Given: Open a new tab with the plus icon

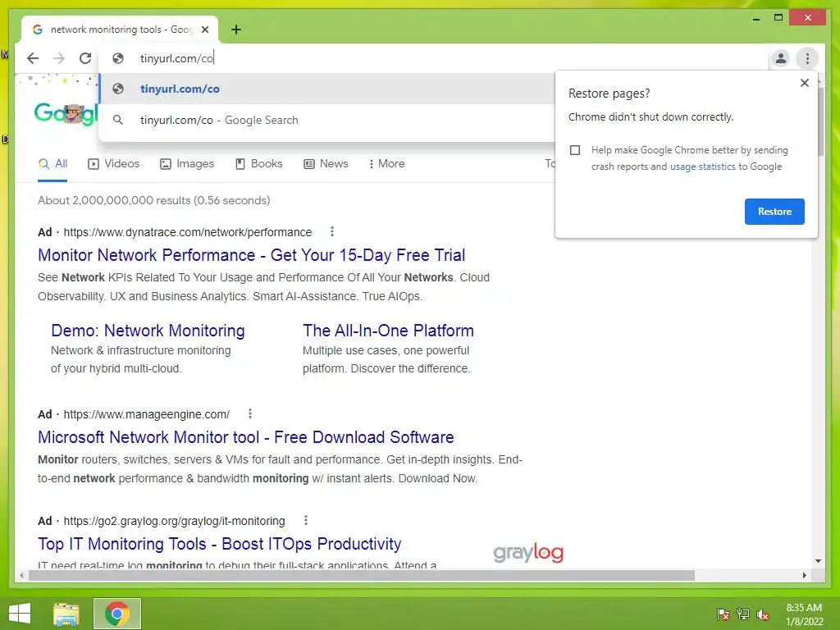Looking at the screenshot, I should point(236,30).
